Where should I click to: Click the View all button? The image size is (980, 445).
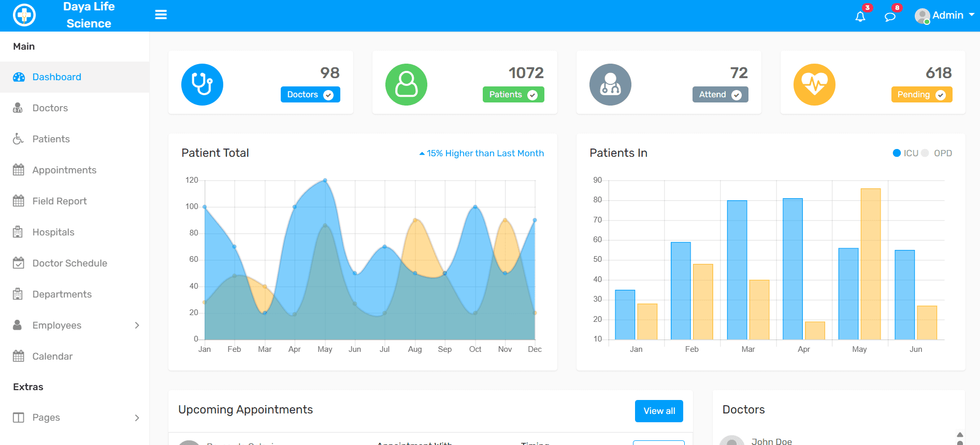659,411
